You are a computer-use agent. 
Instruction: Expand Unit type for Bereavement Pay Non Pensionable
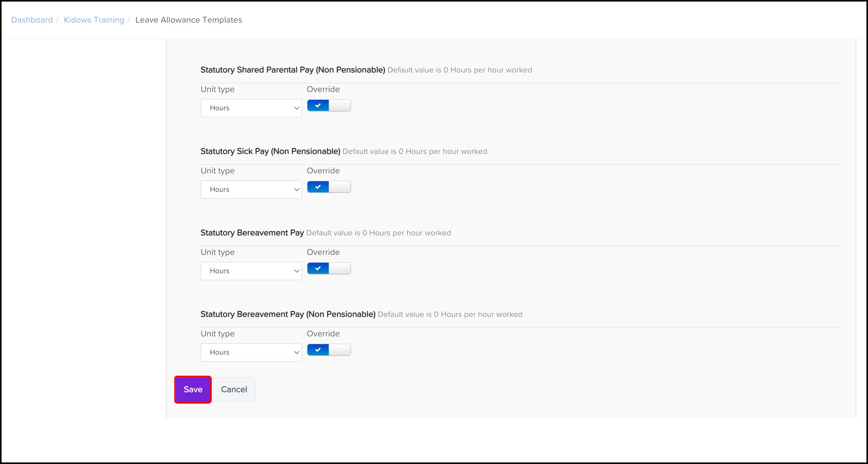(251, 352)
